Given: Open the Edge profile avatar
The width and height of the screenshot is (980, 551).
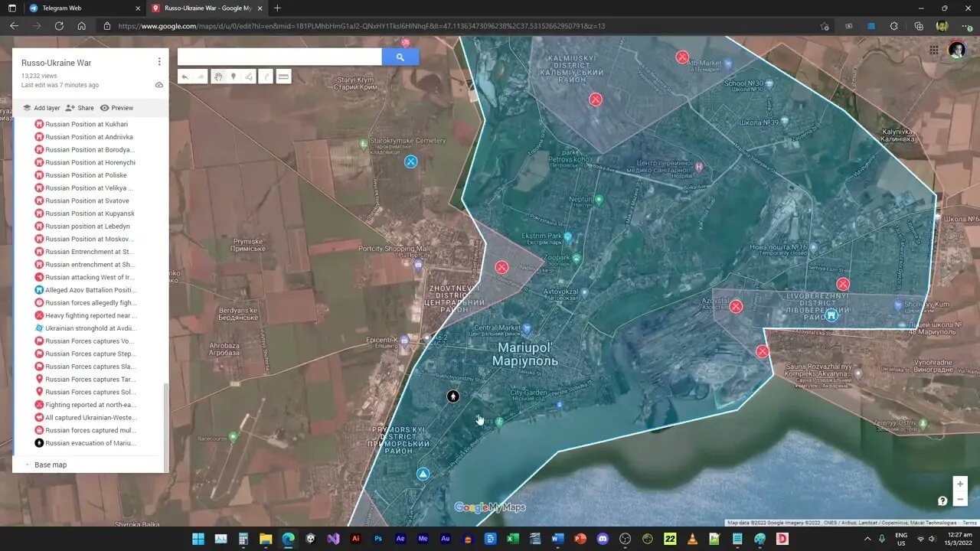Looking at the screenshot, I should pos(942,26).
